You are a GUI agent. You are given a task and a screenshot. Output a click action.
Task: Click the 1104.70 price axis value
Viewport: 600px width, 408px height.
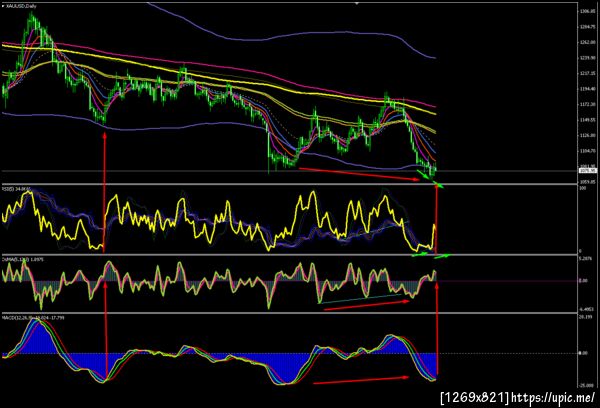point(588,151)
